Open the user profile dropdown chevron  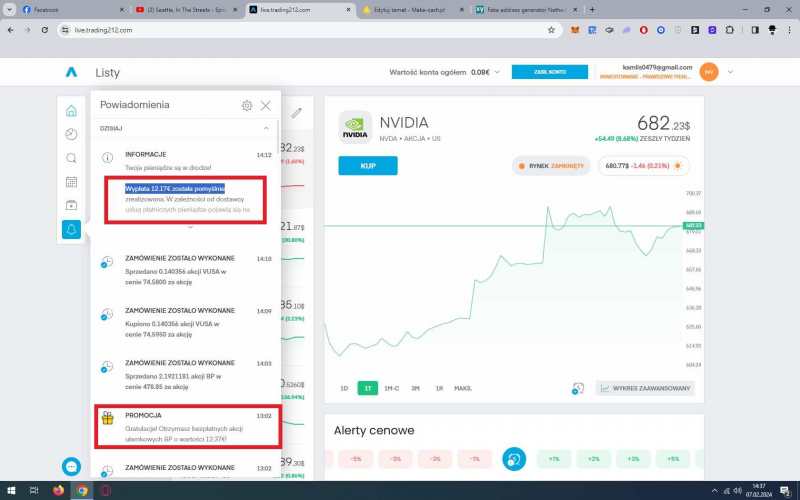coord(731,72)
